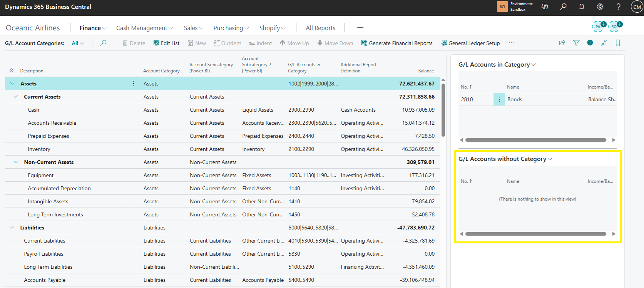This screenshot has width=644, height=288.
Task: Click the bookmark icon
Action: coord(618,43)
